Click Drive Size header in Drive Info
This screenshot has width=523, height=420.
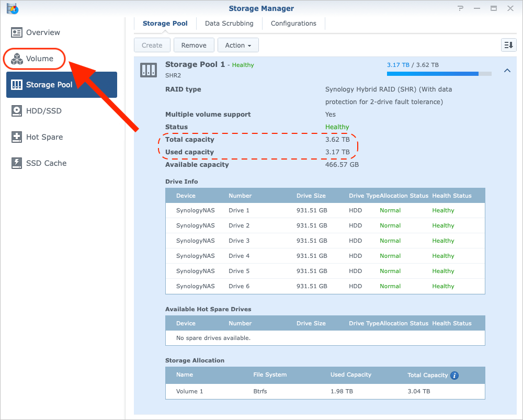(x=311, y=196)
